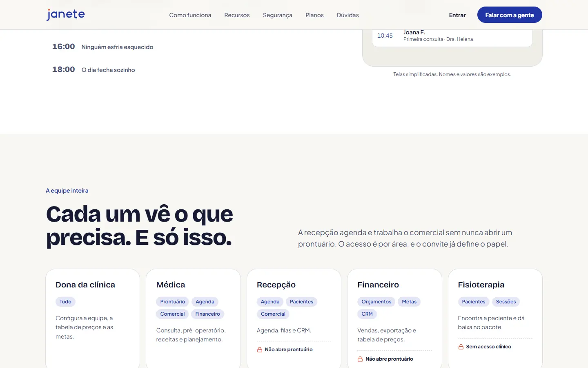This screenshot has height=368, width=588.
Task: Click Não abre prontuário in Financeiro card
Action: [x=389, y=359]
